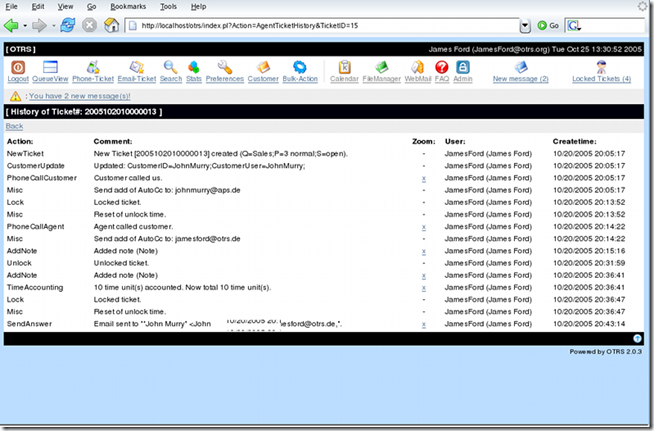Open Bulk-Action icon
This screenshot has width=654, height=431.
[301, 67]
